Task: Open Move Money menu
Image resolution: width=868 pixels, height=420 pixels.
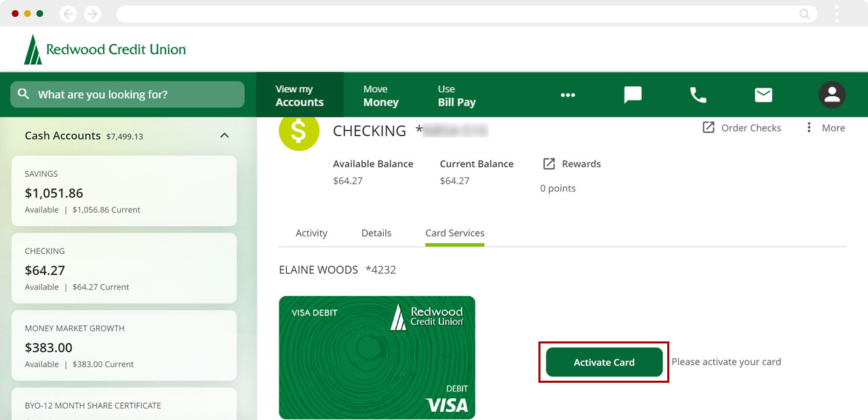Action: (380, 96)
